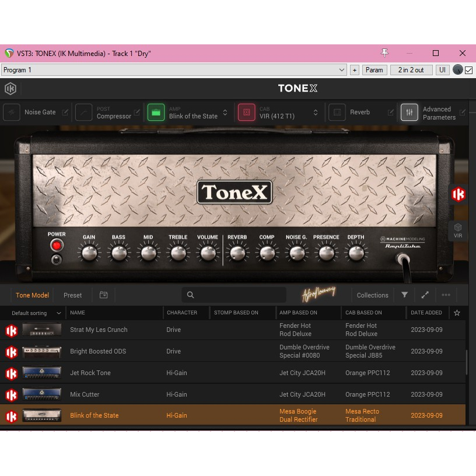Screen dimensions: 476x476
Task: Click the MID knob
Action: coord(148,253)
